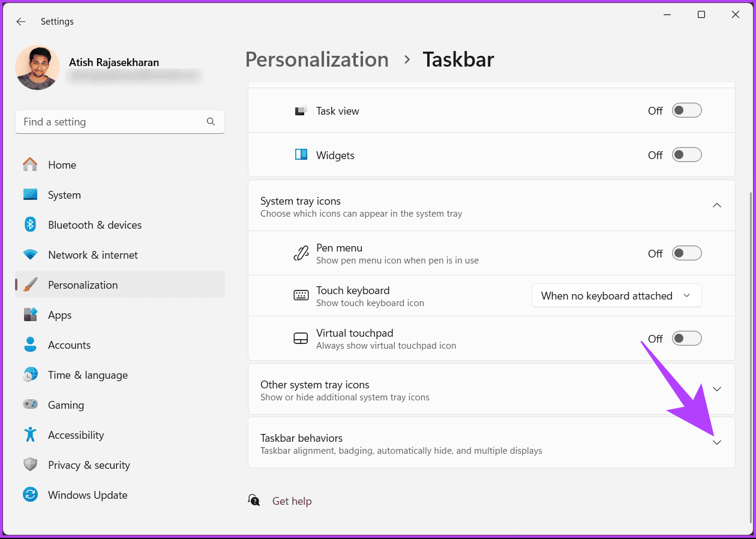
Task: Click the Touch keyboard icon
Action: coord(301,295)
